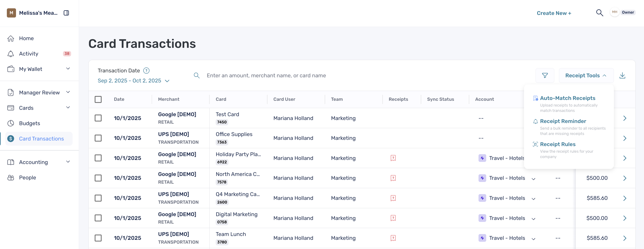Select the Team Lunch 3780 row checkbox
Screen dimensions: 644x249
point(98,238)
